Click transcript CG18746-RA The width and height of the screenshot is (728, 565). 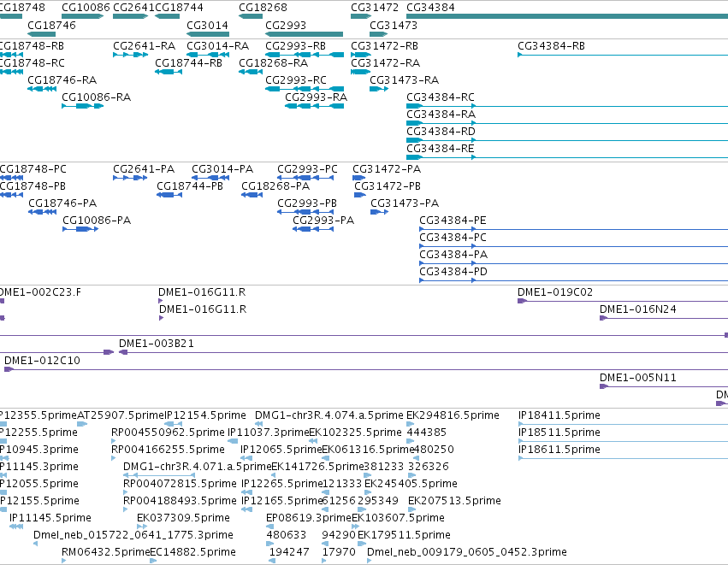coord(62,79)
